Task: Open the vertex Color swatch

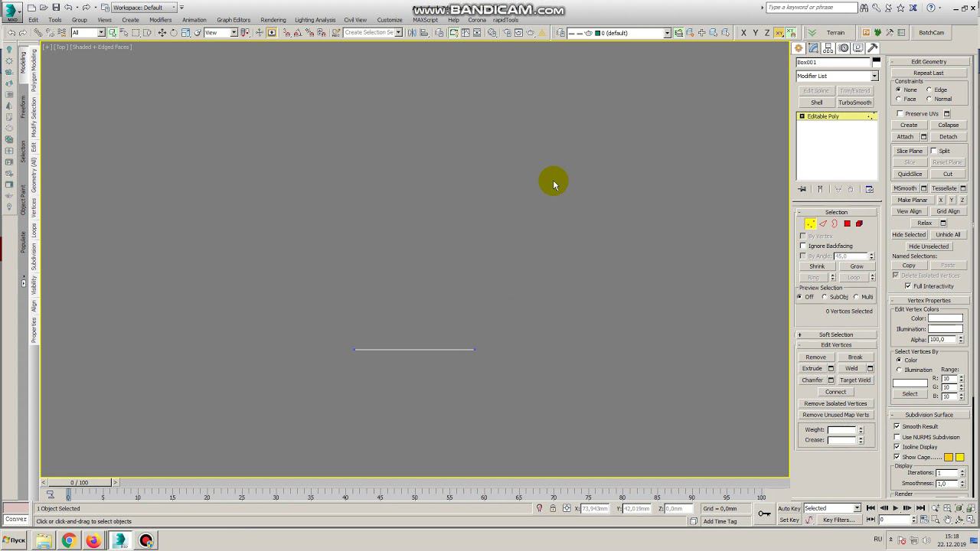Action: [946, 318]
